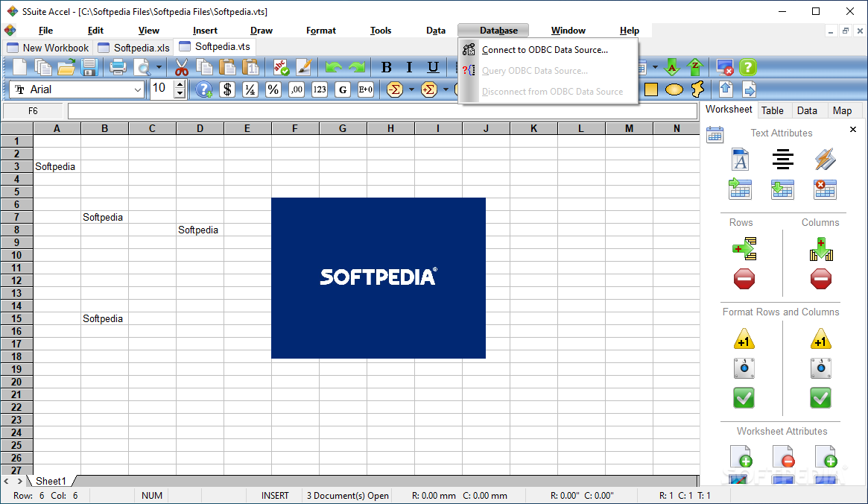Switch to the Table sidebar tab
Viewport: 868px width, 504px height.
(772, 110)
